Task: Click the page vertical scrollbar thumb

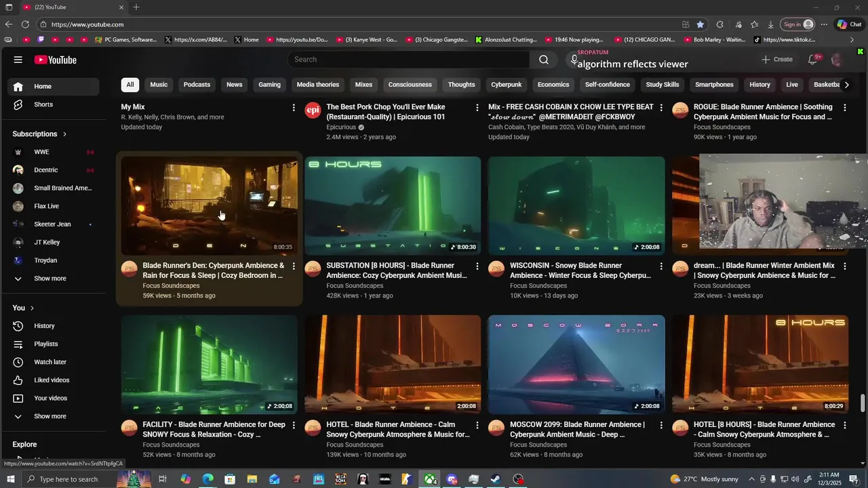Action: pyautogui.click(x=863, y=403)
